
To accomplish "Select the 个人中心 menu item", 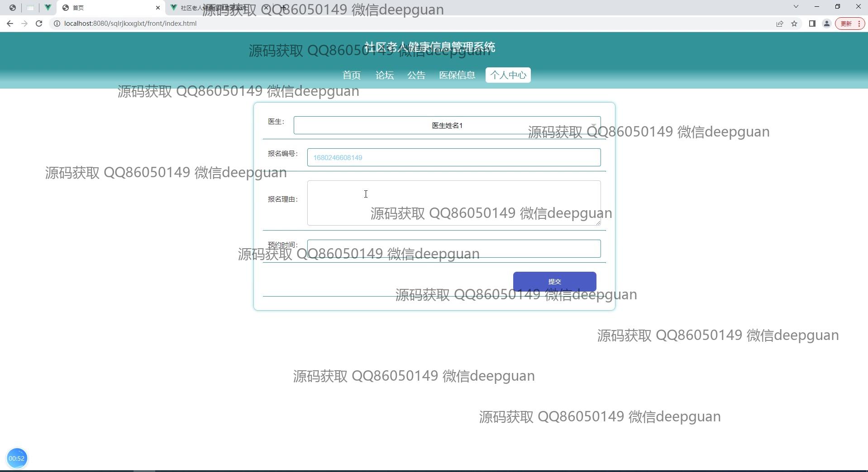I will [x=508, y=75].
